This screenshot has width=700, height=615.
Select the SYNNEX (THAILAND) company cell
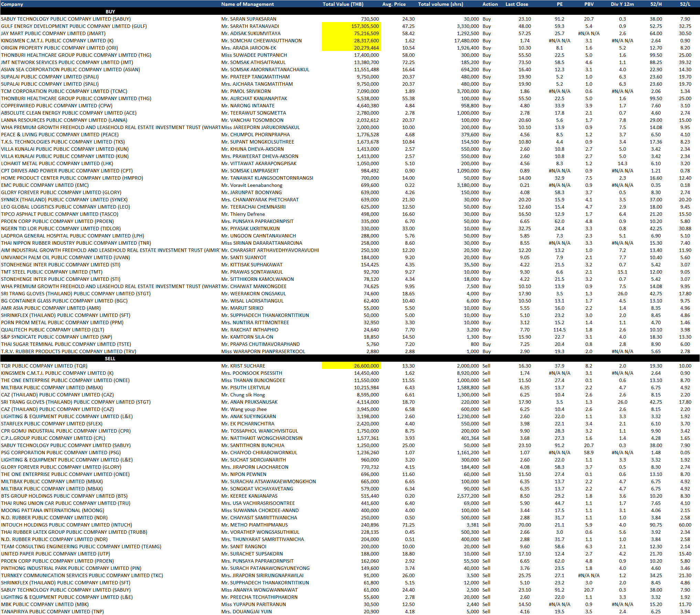pos(64,200)
